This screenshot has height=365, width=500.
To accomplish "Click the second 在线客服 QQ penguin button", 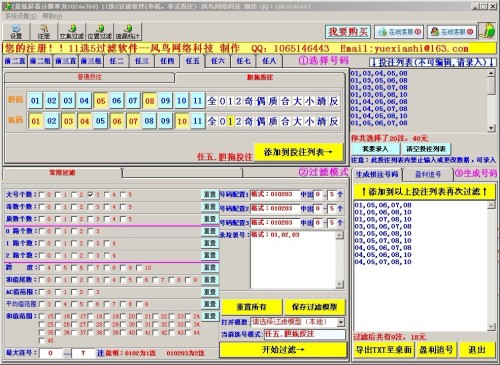I will [x=452, y=32].
